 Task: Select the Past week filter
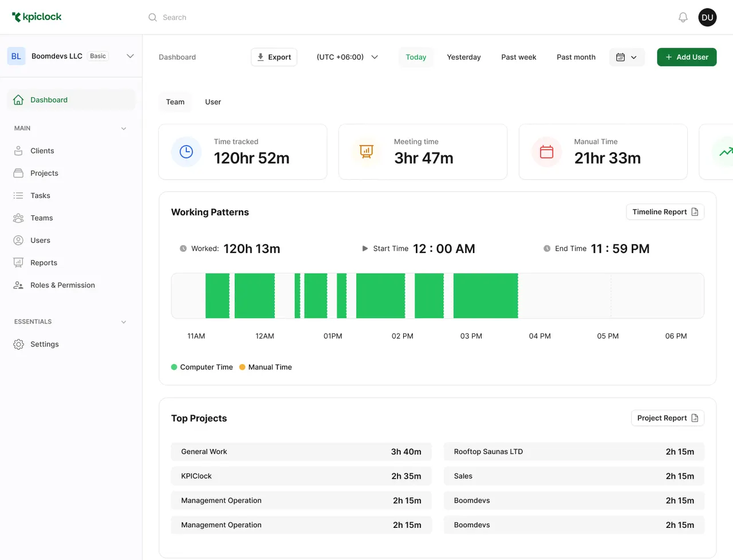[x=519, y=57]
